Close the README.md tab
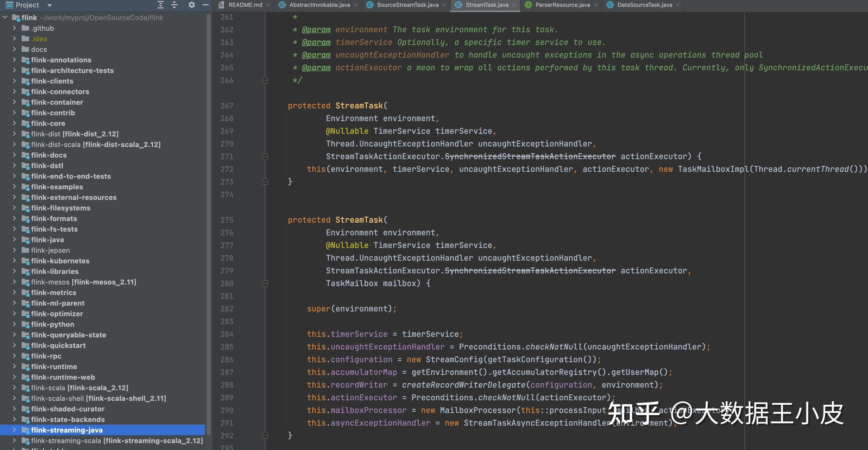868x450 pixels. (268, 5)
